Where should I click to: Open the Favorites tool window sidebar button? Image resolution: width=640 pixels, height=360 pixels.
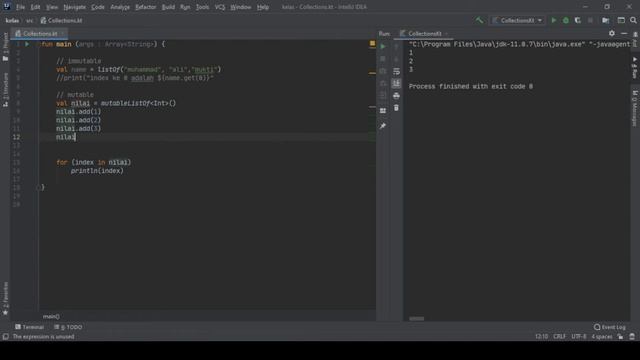(5, 299)
